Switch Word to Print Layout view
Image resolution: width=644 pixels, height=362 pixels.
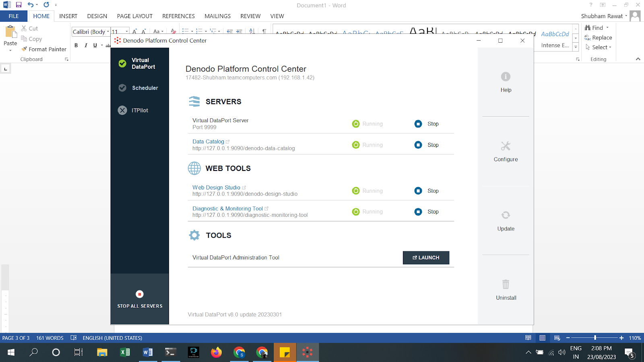coord(543,338)
